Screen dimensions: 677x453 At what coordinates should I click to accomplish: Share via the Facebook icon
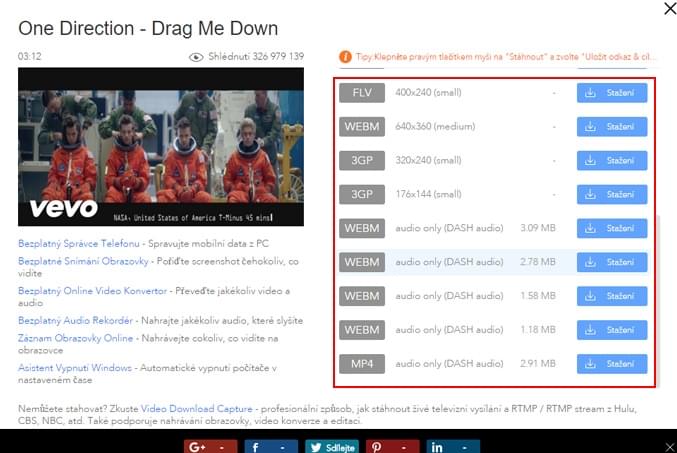[255, 446]
